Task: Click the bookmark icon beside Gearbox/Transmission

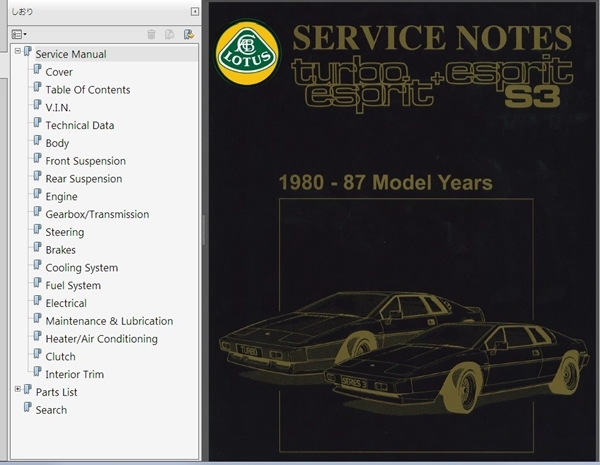Action: (38, 212)
